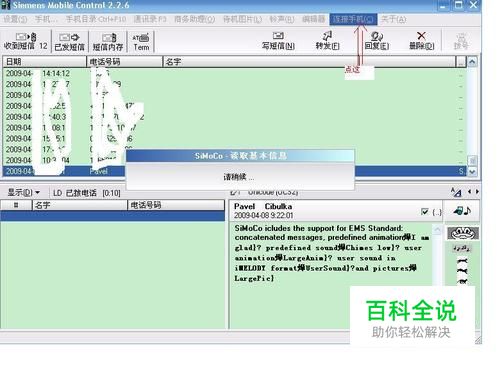
Task: Go to previous message with left arrow
Action: pos(469,192)
